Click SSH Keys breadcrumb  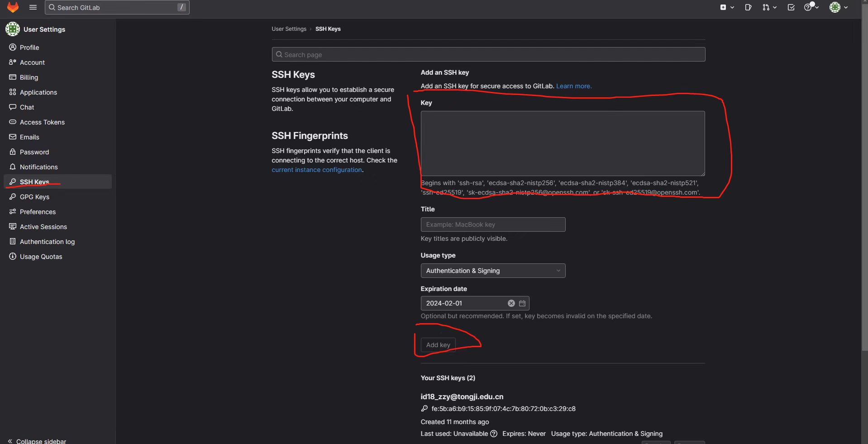point(328,29)
